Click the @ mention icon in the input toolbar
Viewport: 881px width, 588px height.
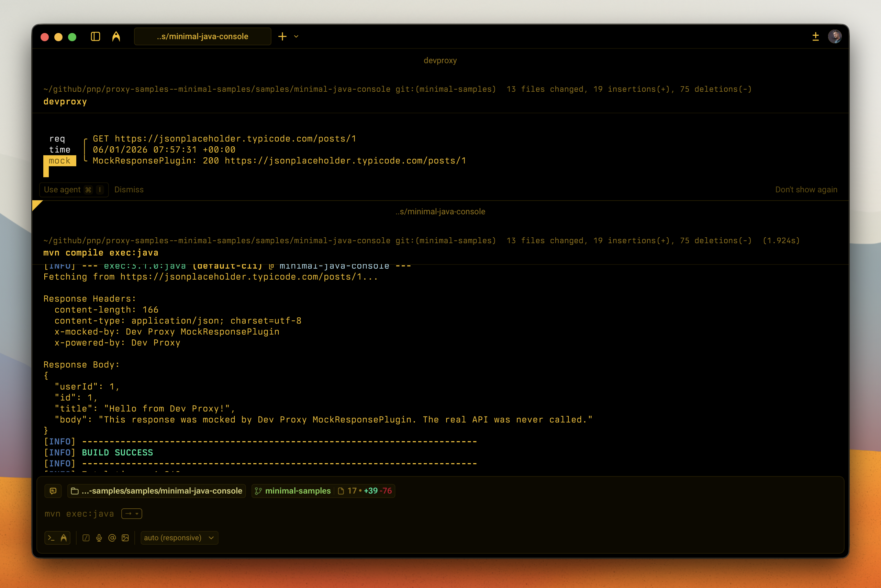coord(112,538)
